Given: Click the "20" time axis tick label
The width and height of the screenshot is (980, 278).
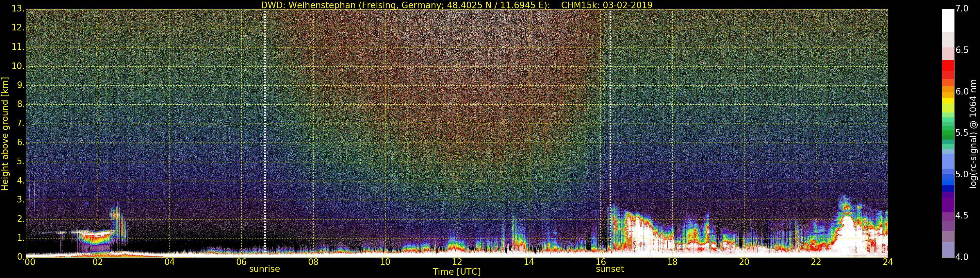Looking at the screenshot, I should click(744, 262).
